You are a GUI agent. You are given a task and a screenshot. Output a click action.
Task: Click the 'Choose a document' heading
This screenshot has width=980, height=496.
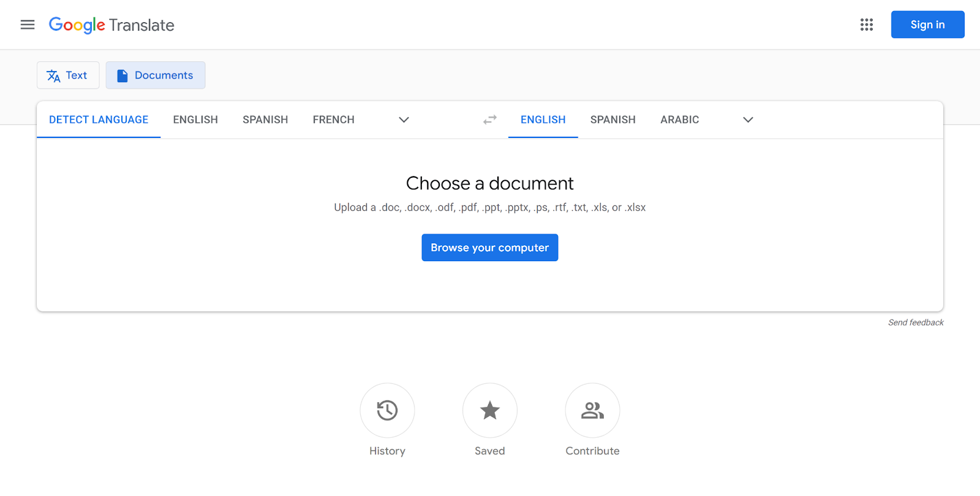(490, 183)
